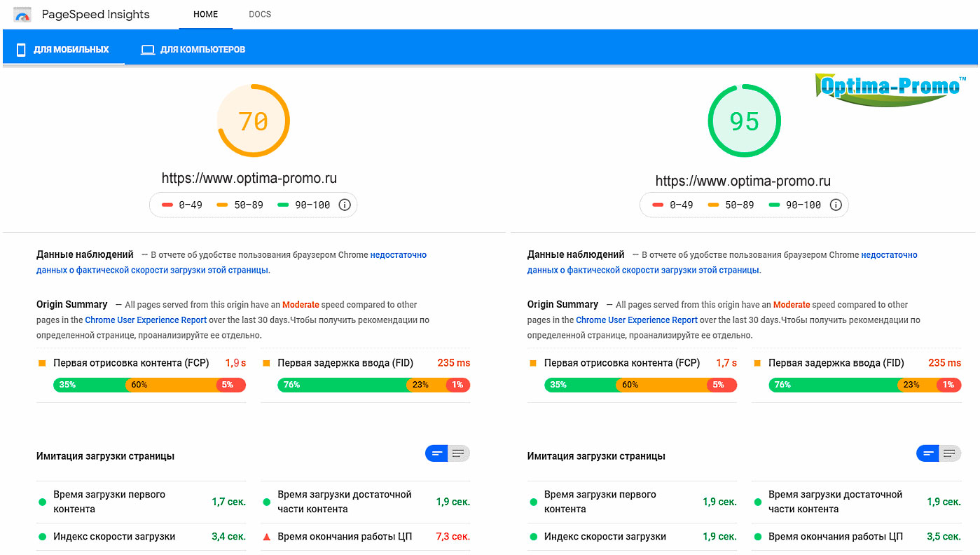Click the orange 70 score gauge
This screenshot has width=980, height=555.
(254, 121)
